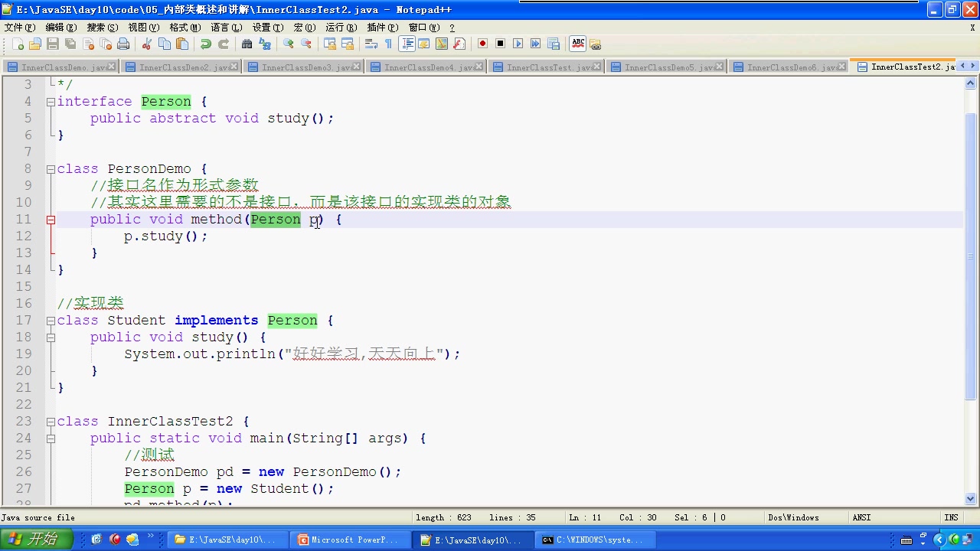This screenshot has width=980, height=551.
Task: Collapse the main method fold on line 24
Action: click(x=51, y=439)
